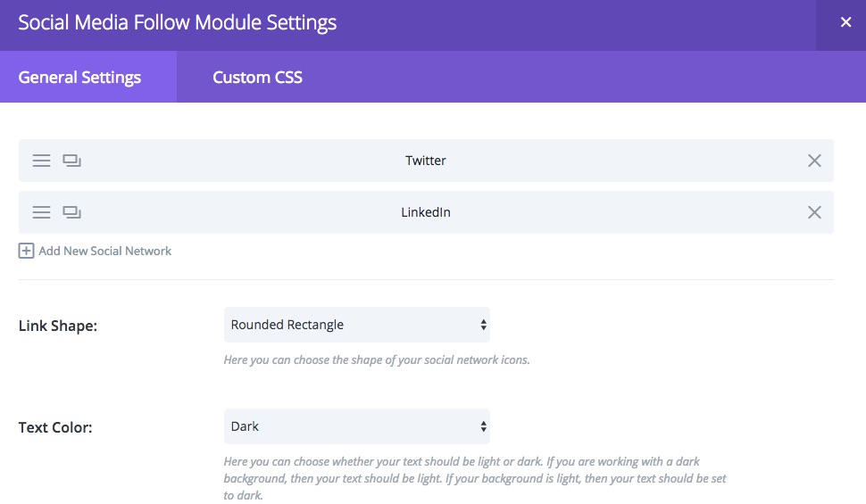Click the plus icon to add network
Screen dimensions: 866x504
(26, 252)
